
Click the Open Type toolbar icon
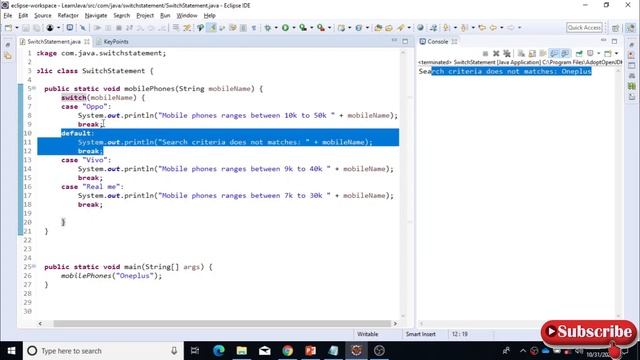tap(378, 28)
